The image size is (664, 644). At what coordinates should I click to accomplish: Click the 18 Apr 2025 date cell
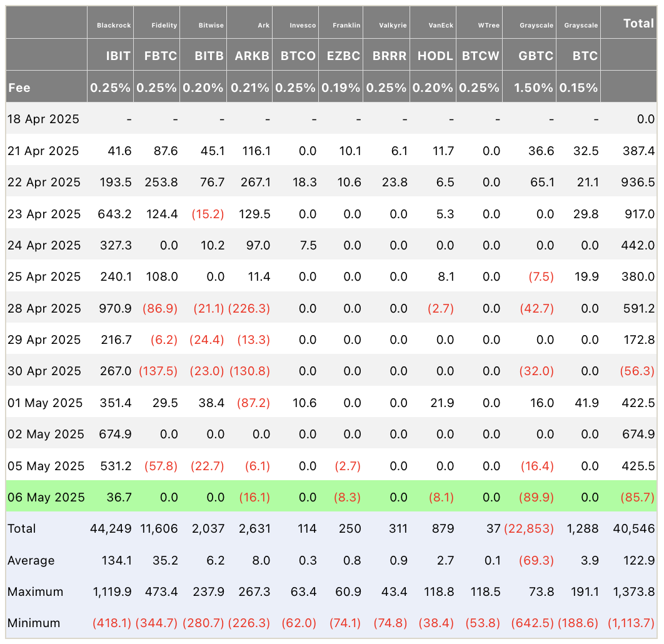coord(43,119)
